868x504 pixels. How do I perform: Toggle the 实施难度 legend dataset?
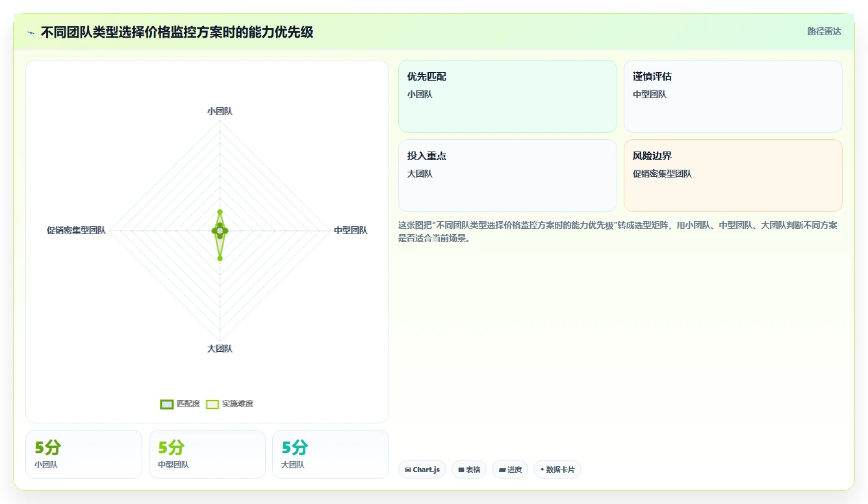point(229,404)
